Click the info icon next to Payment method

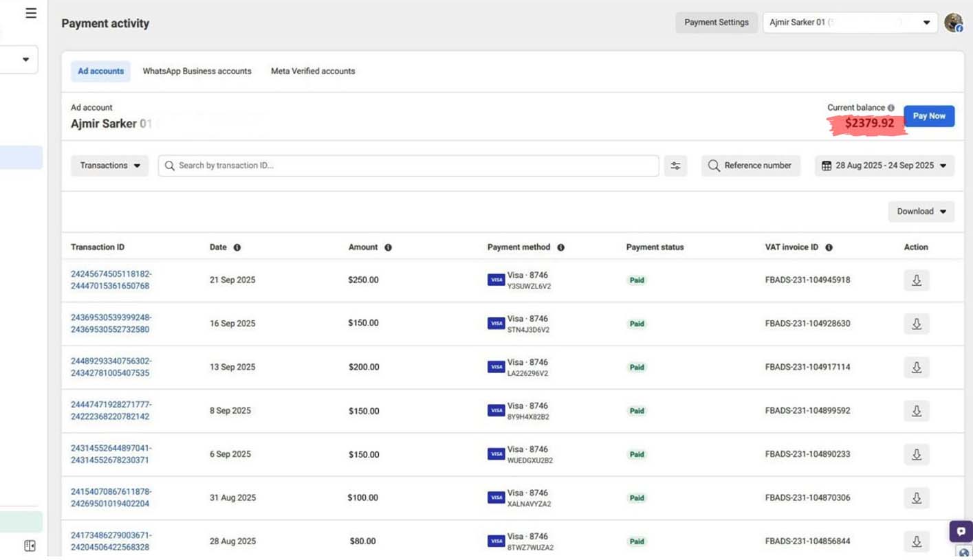coord(560,247)
